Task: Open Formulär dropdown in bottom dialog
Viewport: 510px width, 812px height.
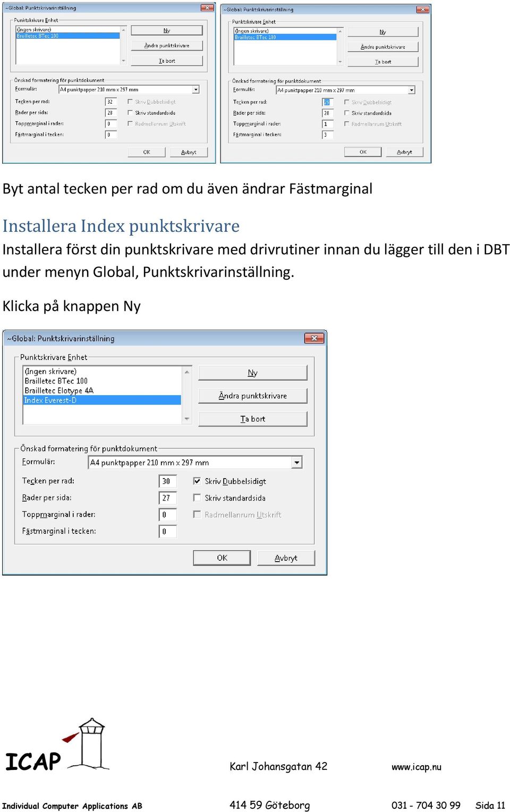Action: tap(297, 463)
